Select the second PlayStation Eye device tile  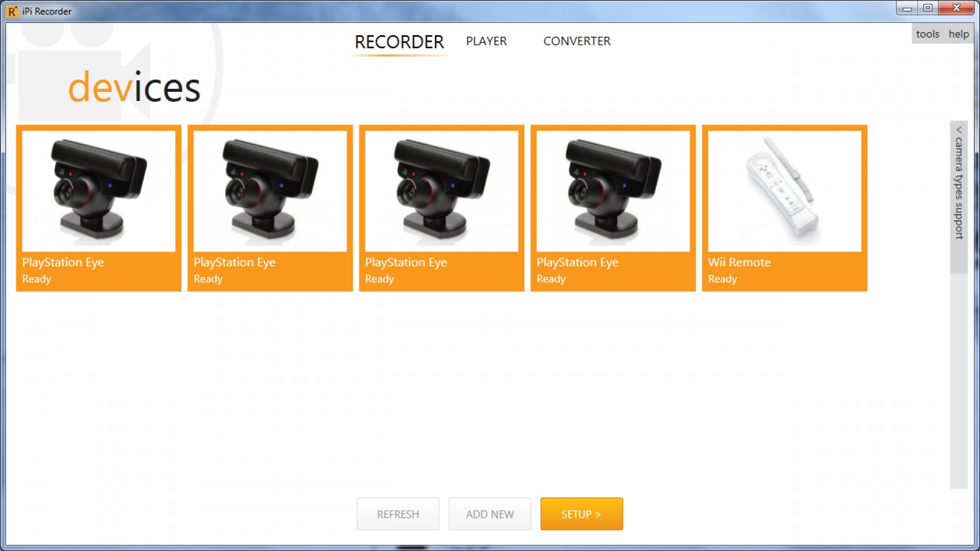pyautogui.click(x=270, y=208)
